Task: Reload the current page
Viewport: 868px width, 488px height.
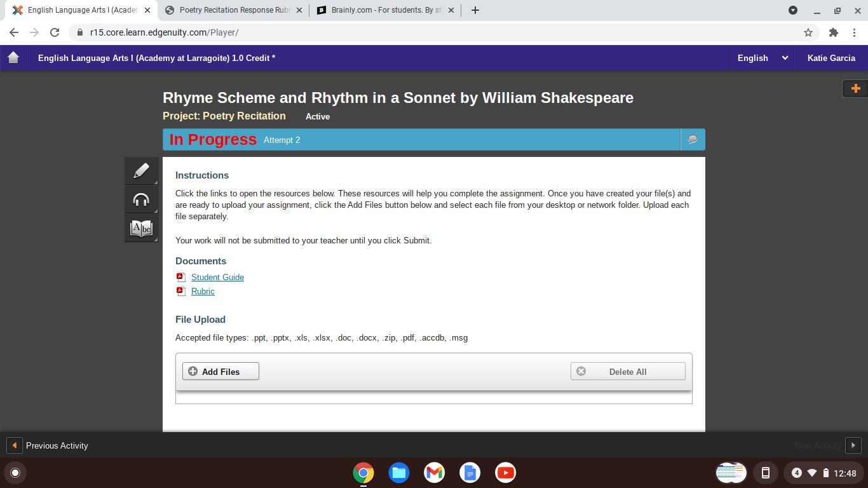Action: (x=55, y=32)
